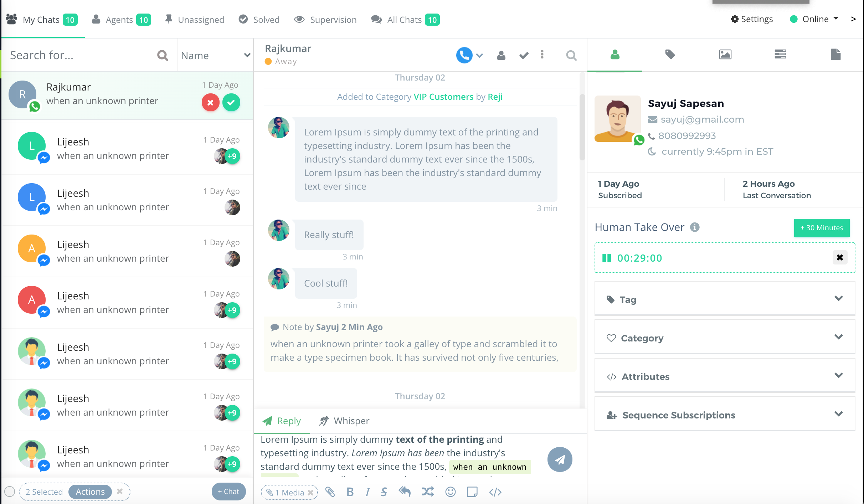Click the assign agent person icon in chat header
Viewport: 864px width, 504px height.
[x=501, y=55]
